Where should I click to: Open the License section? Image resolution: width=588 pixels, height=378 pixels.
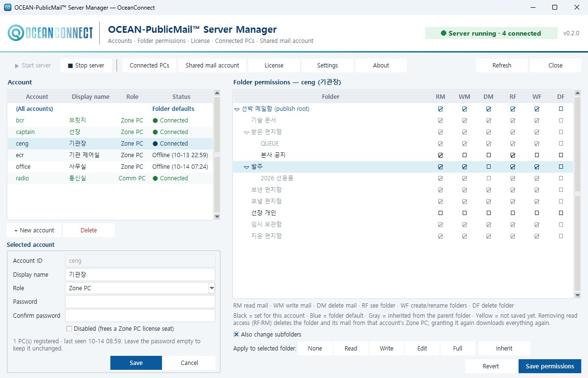[274, 66]
